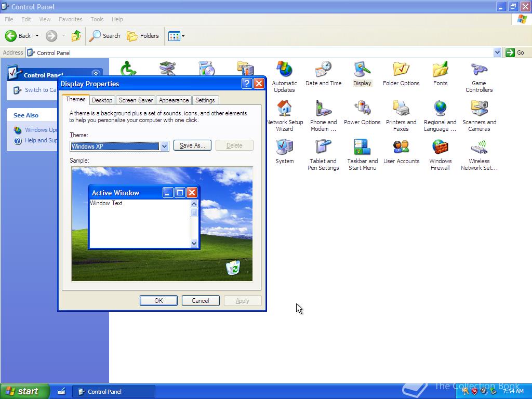Switch to the Desktop tab

point(102,100)
